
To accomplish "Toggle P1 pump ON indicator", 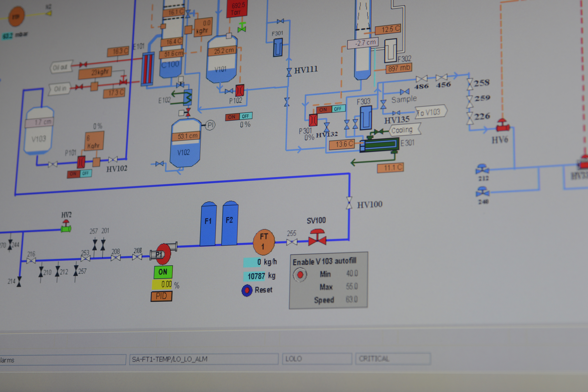I will 163,272.
